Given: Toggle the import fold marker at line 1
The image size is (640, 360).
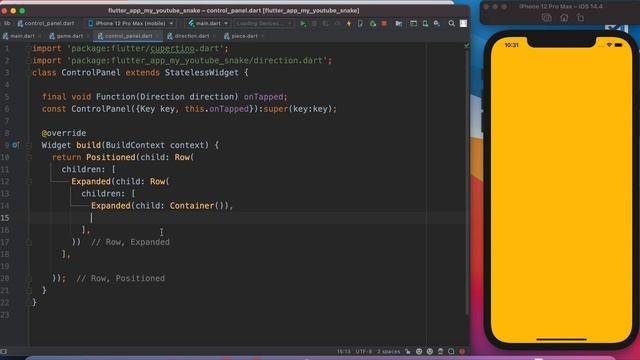Looking at the screenshot, I should (29, 48).
